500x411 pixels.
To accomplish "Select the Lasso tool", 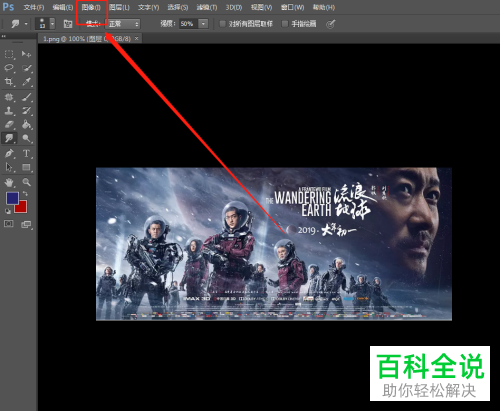I will point(9,68).
